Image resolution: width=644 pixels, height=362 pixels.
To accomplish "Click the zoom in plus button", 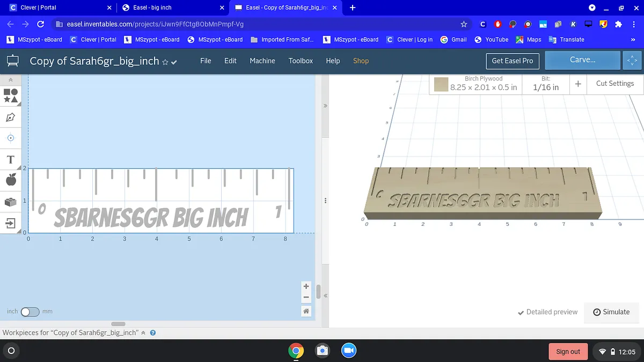I will click(x=306, y=286).
